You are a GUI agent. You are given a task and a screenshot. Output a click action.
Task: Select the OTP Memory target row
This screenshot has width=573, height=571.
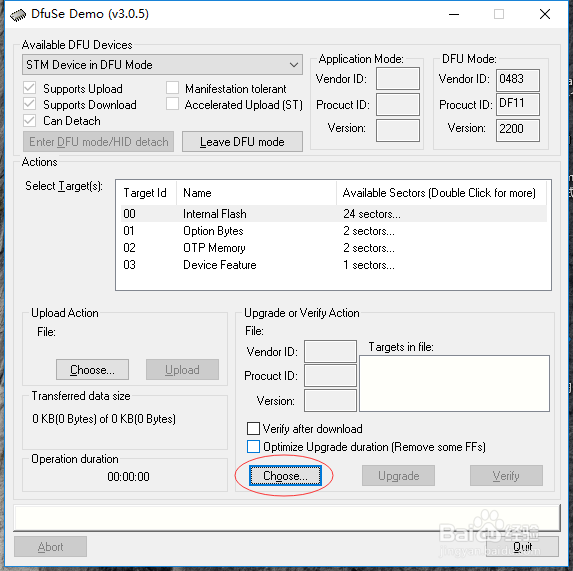334,248
